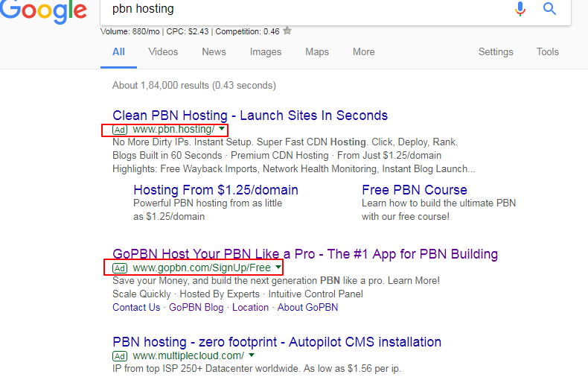Open the News results tab
This screenshot has width=588, height=386.
(214, 52)
